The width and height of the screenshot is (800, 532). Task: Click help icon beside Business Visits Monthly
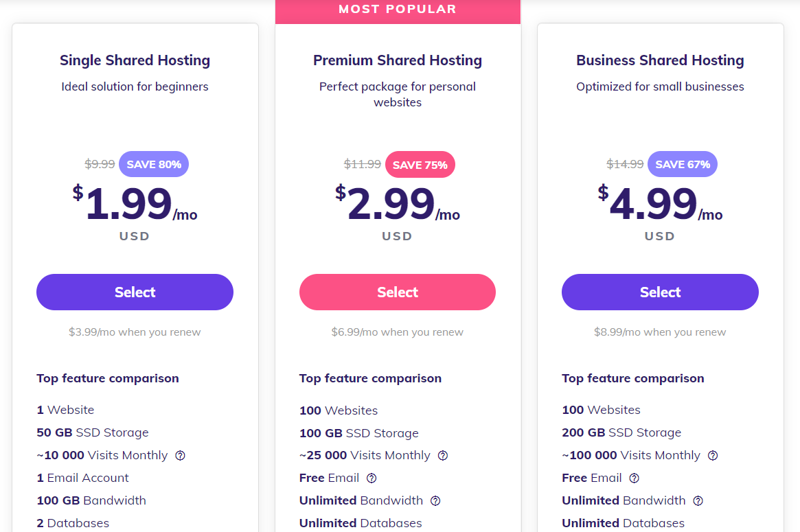click(713, 455)
